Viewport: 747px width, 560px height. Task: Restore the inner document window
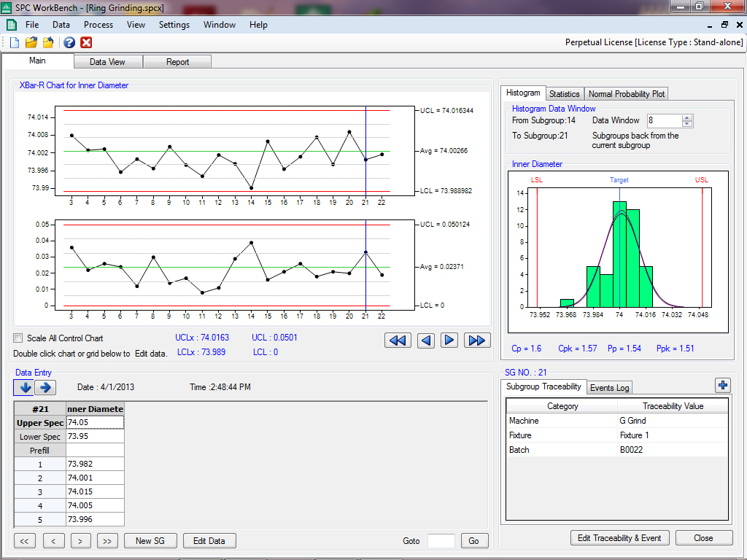724,25
